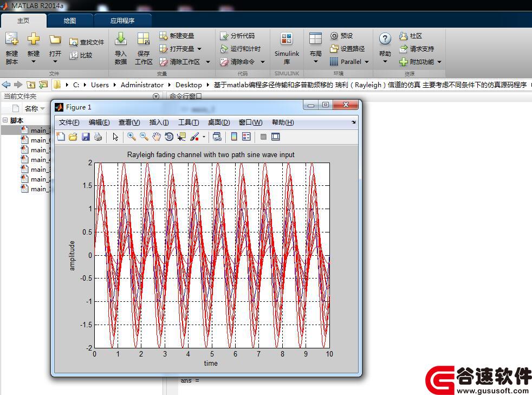Screen dimensions: 532x395
Task: Click the 保存工作区 (Save Workspace) icon
Action: [x=144, y=39]
